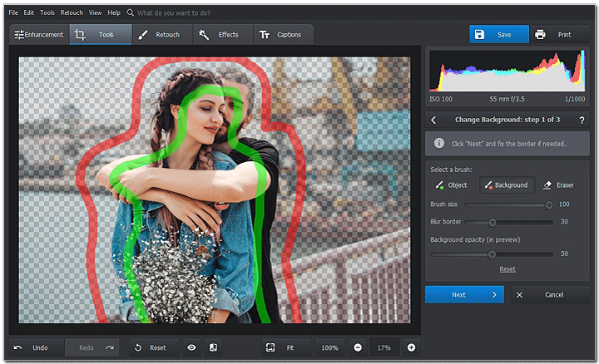
Task: Click the 17% zoom level value
Action: 384,347
